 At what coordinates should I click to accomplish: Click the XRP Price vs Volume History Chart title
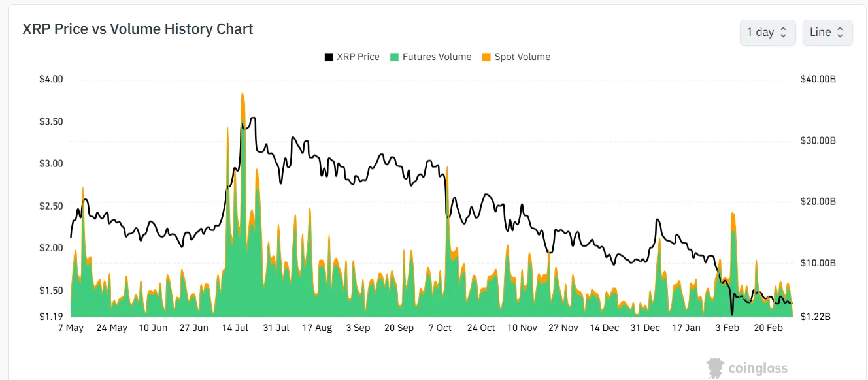(x=137, y=29)
